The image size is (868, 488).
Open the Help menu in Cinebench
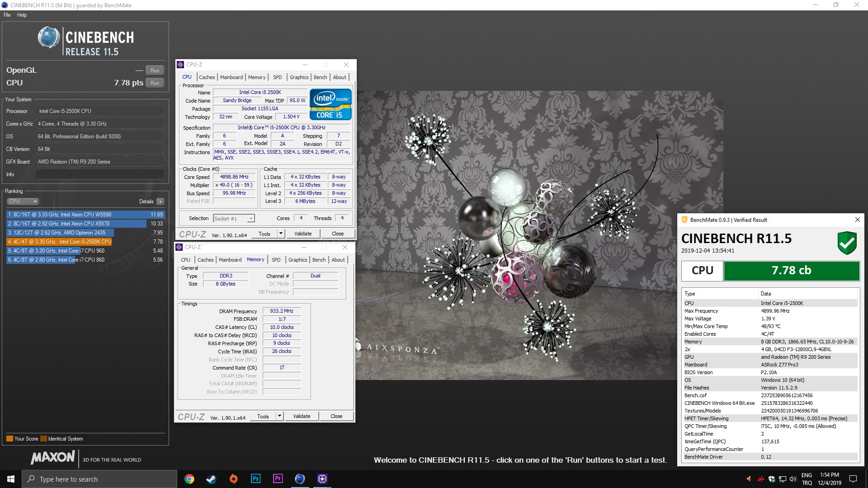pos(22,15)
